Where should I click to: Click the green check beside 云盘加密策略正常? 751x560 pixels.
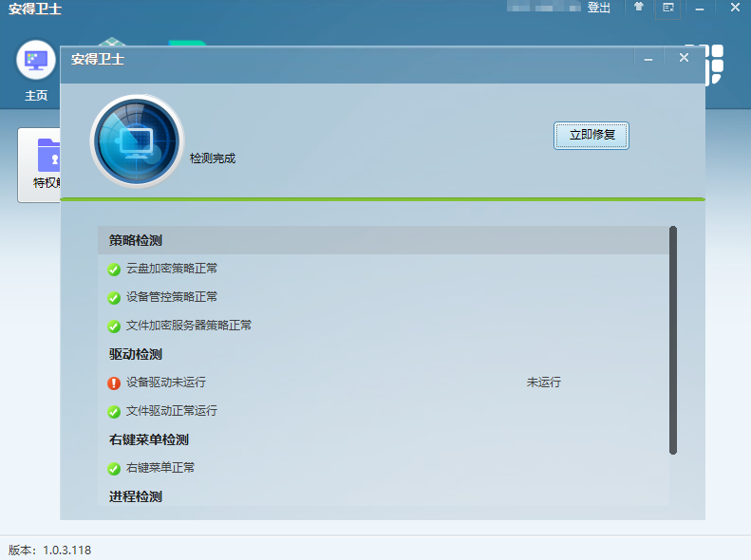coord(114,270)
